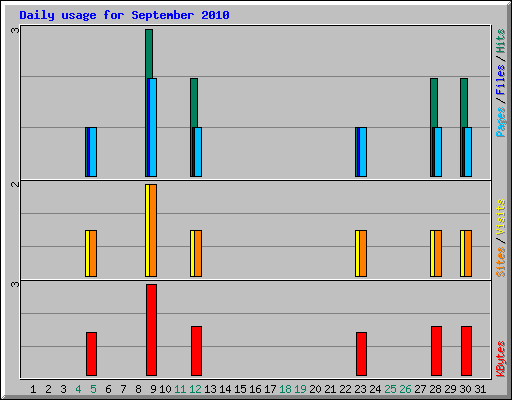
Task: Click the green weekend day label '4'
Action: coord(78,389)
